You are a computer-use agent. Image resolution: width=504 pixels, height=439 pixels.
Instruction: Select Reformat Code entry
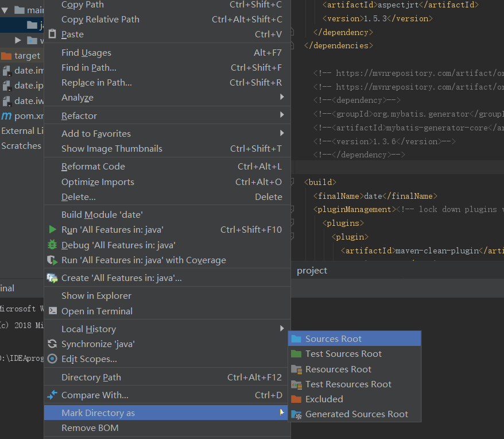click(167, 167)
